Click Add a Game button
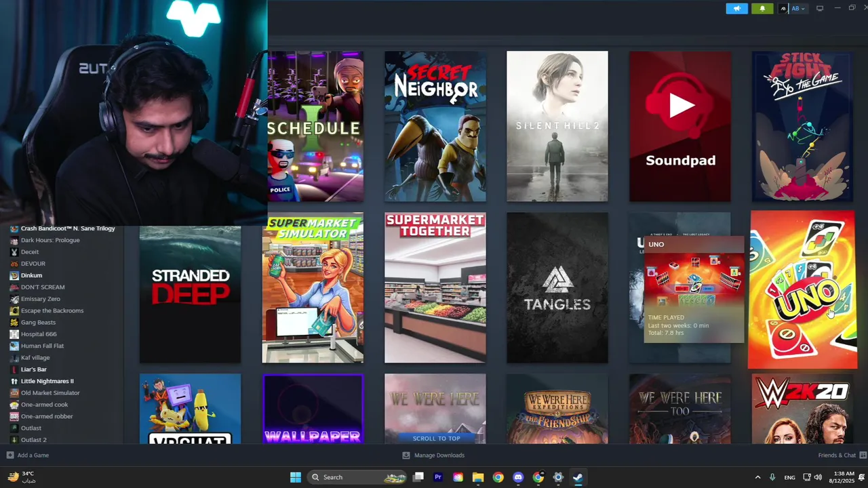 28,455
